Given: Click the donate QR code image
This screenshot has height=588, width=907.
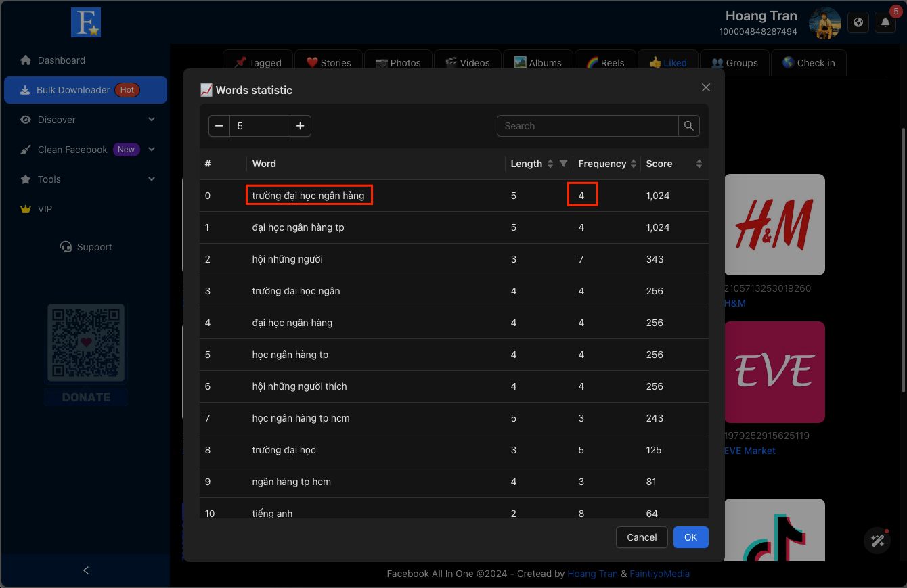Looking at the screenshot, I should (86, 342).
